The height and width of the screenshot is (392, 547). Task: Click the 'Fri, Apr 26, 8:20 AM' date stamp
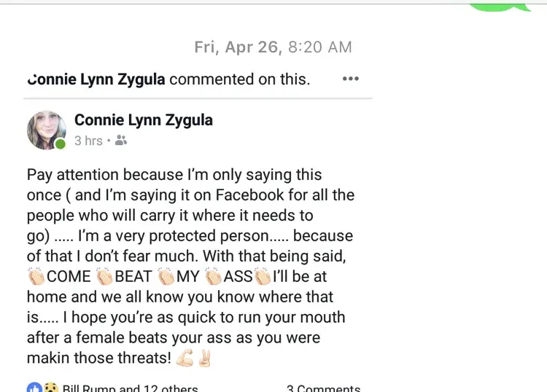(273, 47)
